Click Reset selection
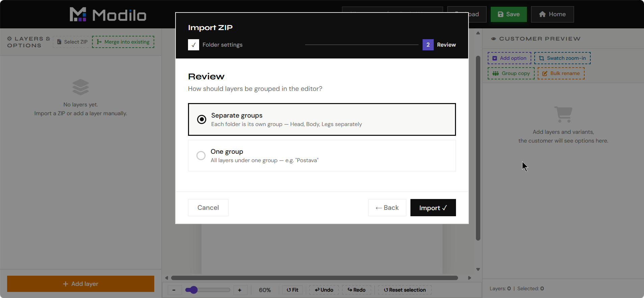This screenshot has height=298, width=644. tap(405, 290)
